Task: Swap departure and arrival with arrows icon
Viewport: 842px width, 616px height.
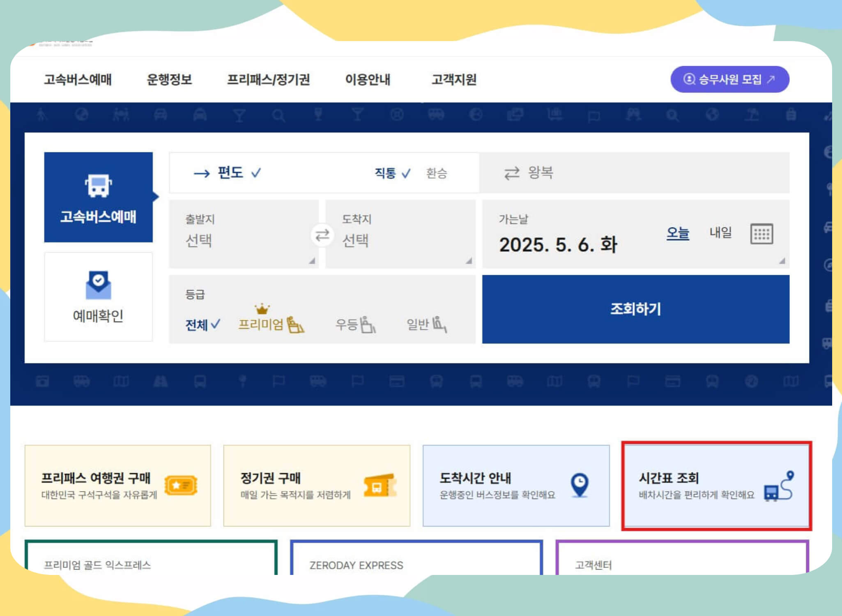Action: pyautogui.click(x=322, y=235)
